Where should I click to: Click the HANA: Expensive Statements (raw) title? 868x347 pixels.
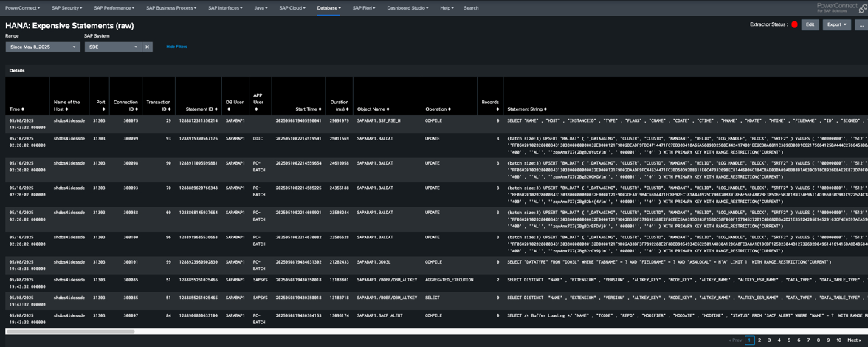tap(69, 25)
